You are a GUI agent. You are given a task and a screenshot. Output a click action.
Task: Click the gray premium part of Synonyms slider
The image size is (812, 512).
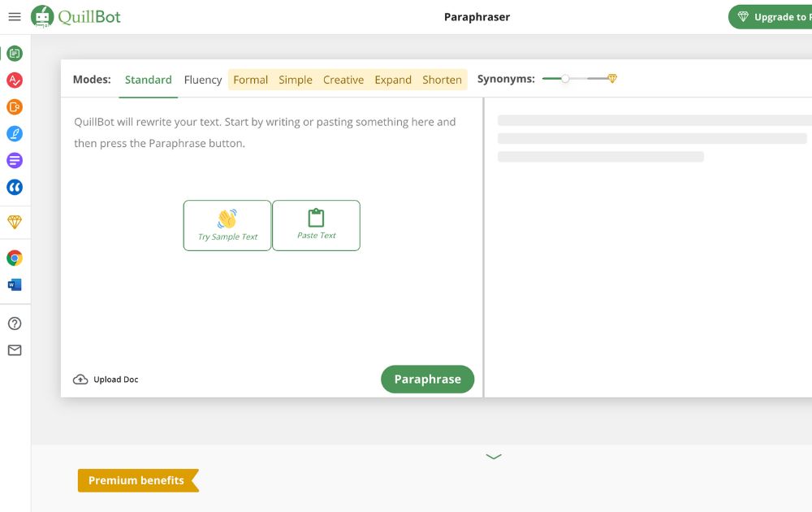[x=597, y=79]
